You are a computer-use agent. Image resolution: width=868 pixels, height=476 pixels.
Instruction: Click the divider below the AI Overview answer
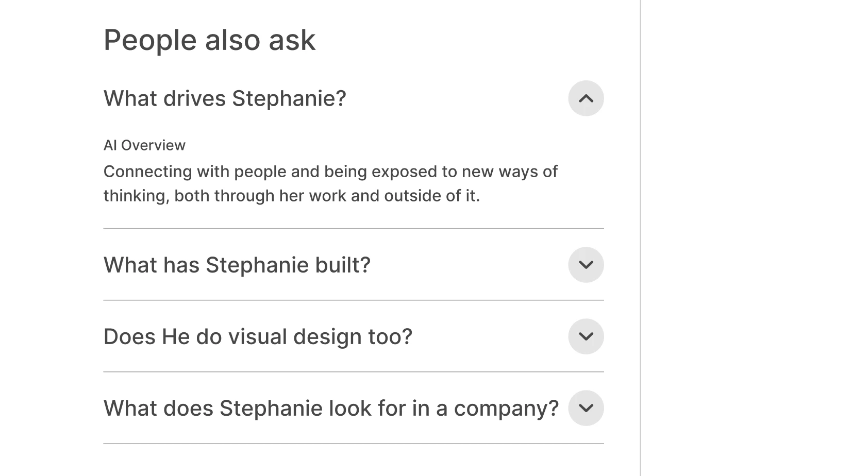point(353,228)
